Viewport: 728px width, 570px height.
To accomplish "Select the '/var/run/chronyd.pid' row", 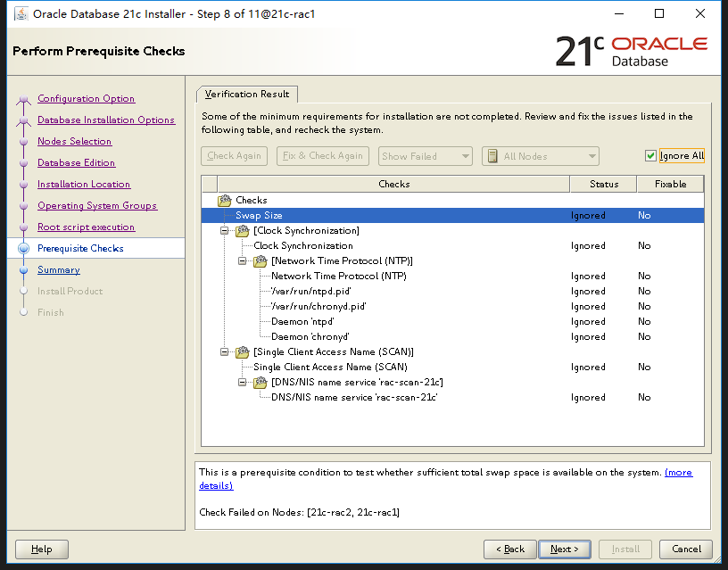I will coord(452,306).
